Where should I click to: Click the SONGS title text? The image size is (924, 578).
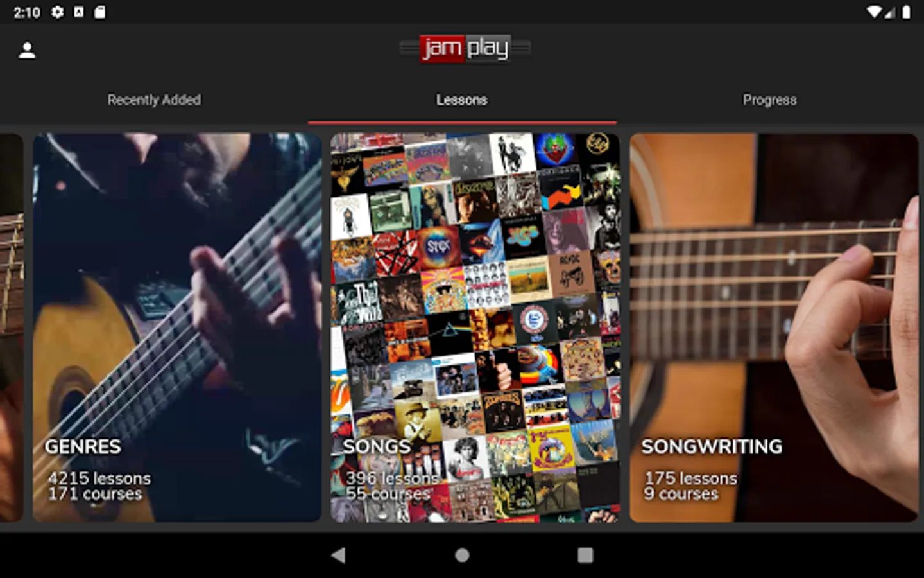[377, 446]
